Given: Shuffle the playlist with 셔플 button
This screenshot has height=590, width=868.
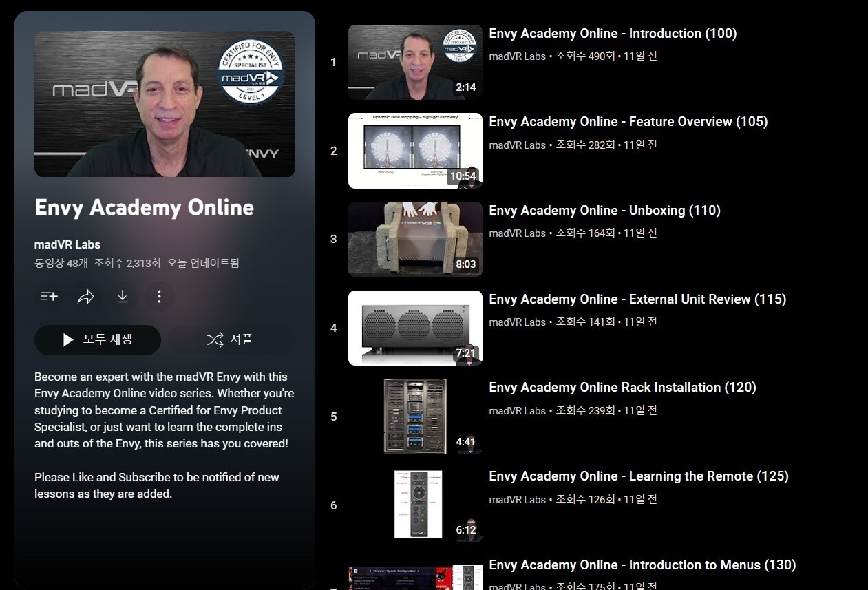Looking at the screenshot, I should [231, 340].
